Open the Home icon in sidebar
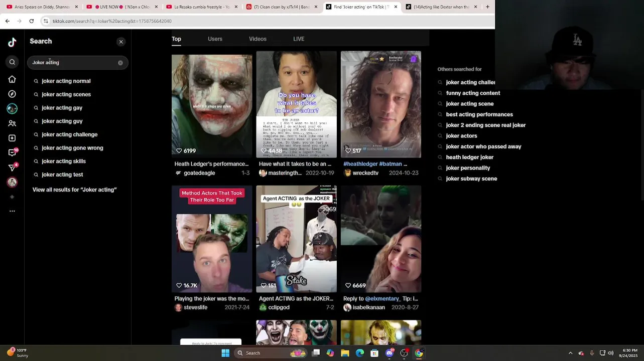The width and height of the screenshot is (644, 361). coord(12,79)
